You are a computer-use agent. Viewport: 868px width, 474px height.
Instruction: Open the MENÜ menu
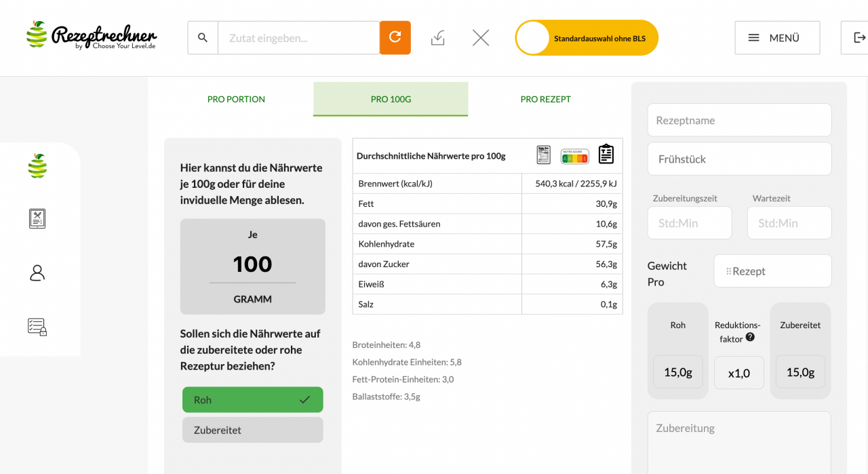coord(777,38)
